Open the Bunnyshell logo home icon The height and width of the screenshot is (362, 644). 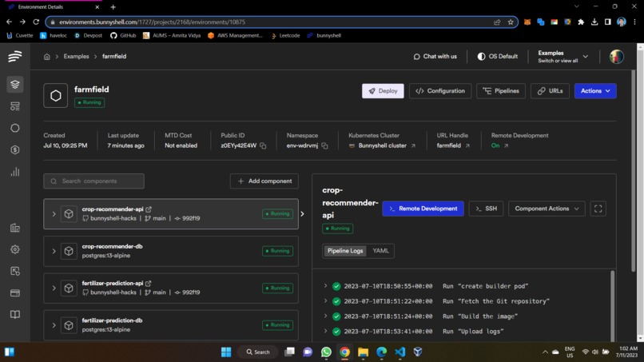(15, 56)
